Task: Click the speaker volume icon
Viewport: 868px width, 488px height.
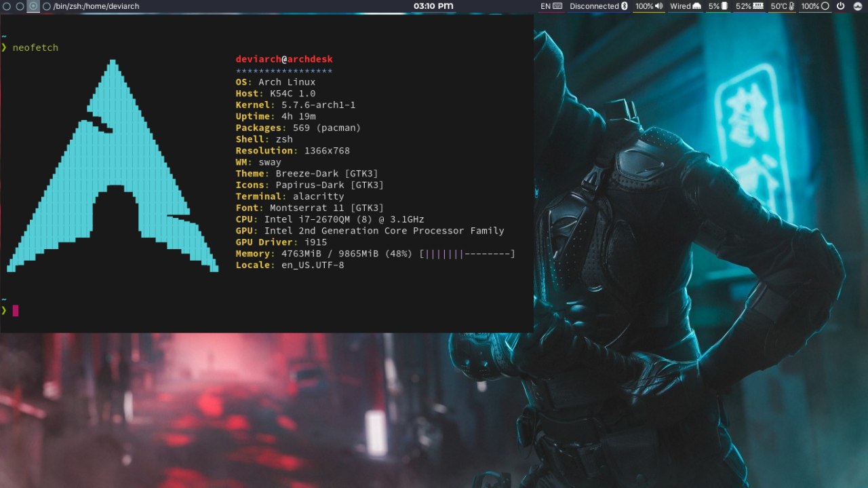Action: 659,6
